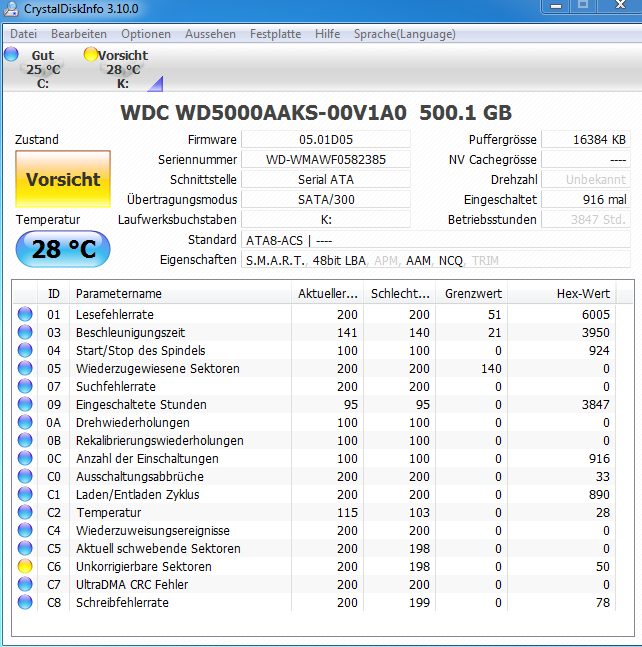This screenshot has height=647, width=642.
Task: Click the Hex-Wert column header
Action: tap(562, 294)
